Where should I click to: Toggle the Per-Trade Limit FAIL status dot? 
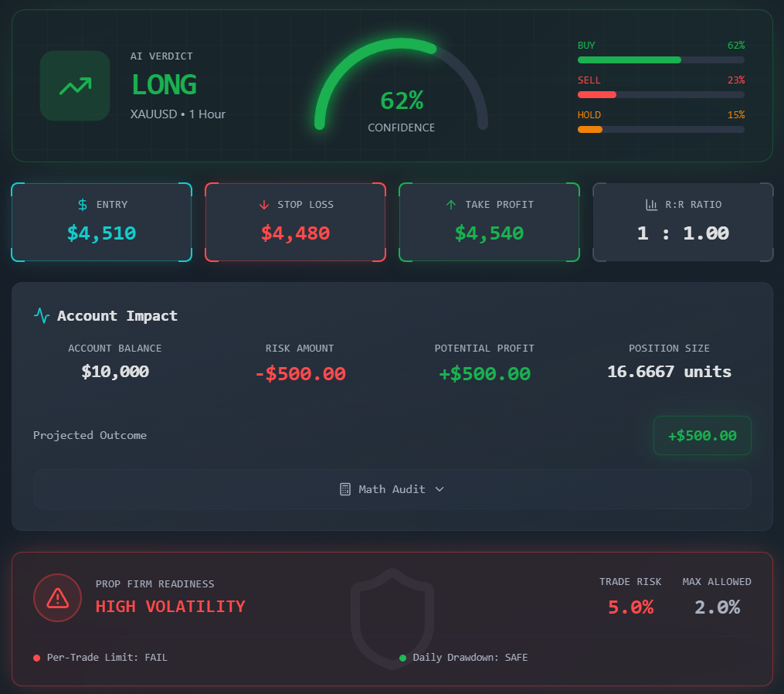[x=36, y=658]
